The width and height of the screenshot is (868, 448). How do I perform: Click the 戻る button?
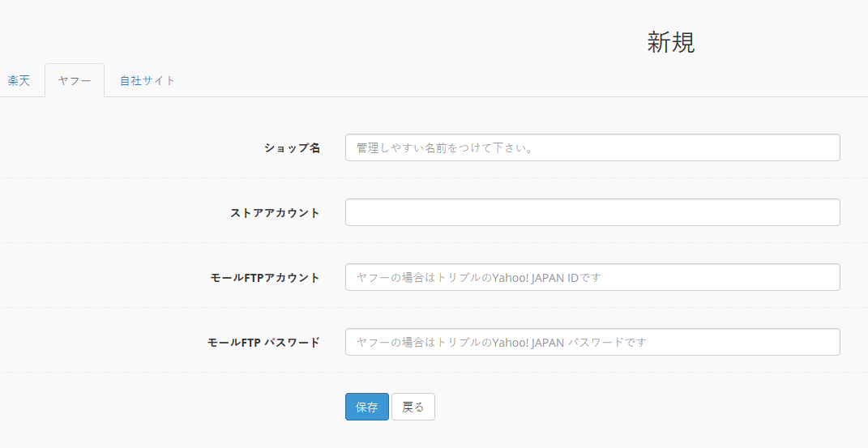(x=413, y=407)
